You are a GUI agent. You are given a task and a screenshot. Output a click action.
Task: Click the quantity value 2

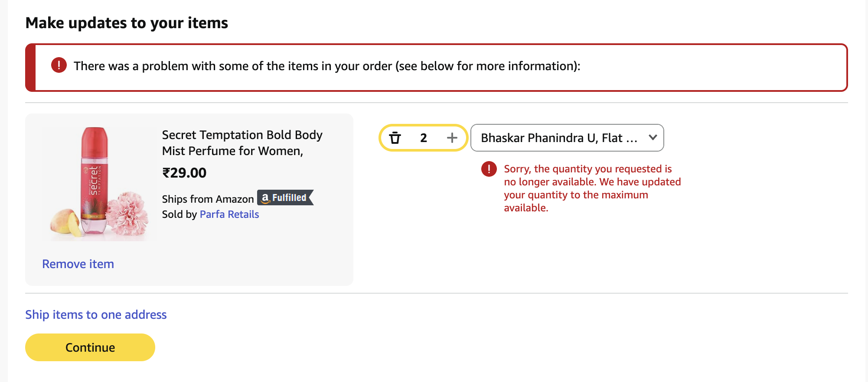pos(424,138)
